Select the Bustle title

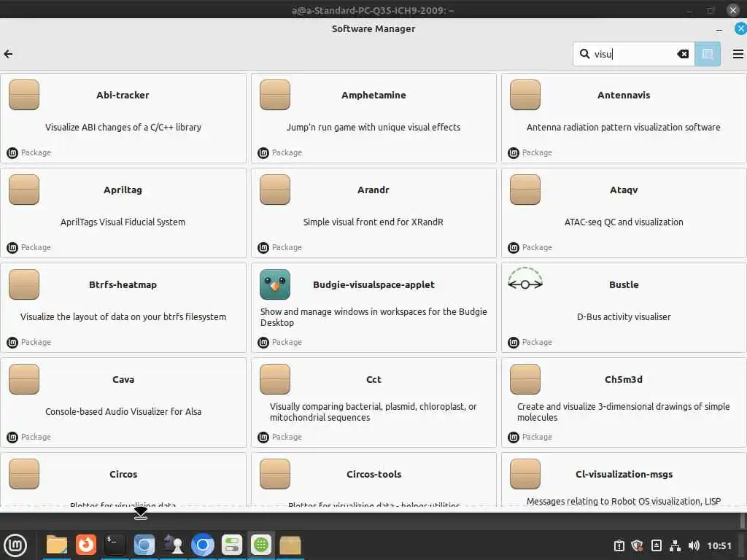click(x=624, y=284)
